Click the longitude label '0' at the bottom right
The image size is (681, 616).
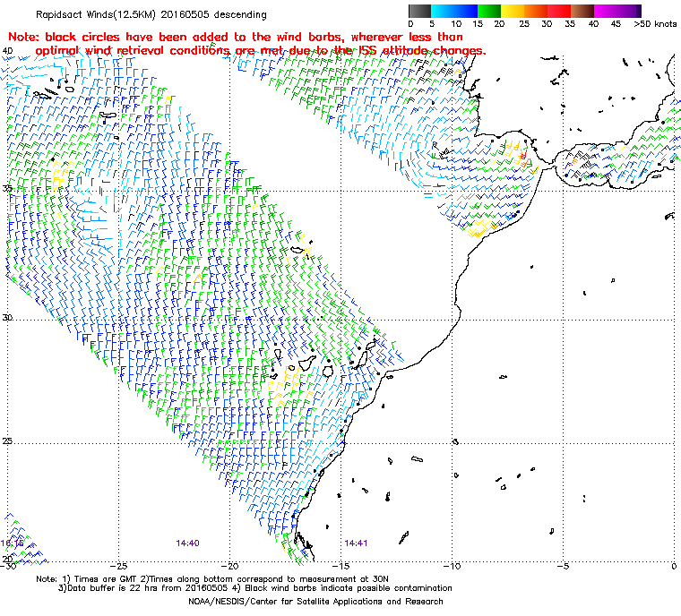674,566
